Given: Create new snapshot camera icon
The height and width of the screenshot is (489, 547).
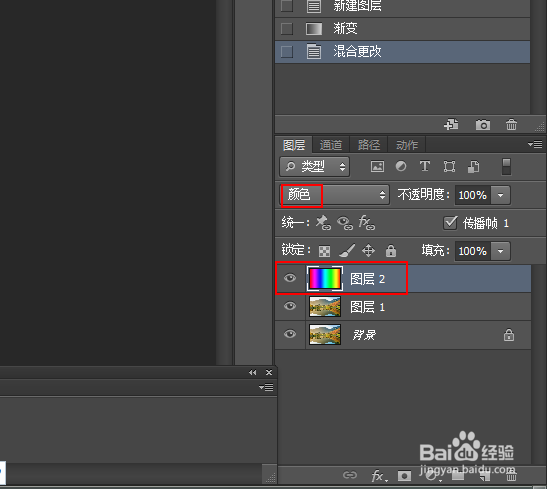Looking at the screenshot, I should pyautogui.click(x=483, y=125).
